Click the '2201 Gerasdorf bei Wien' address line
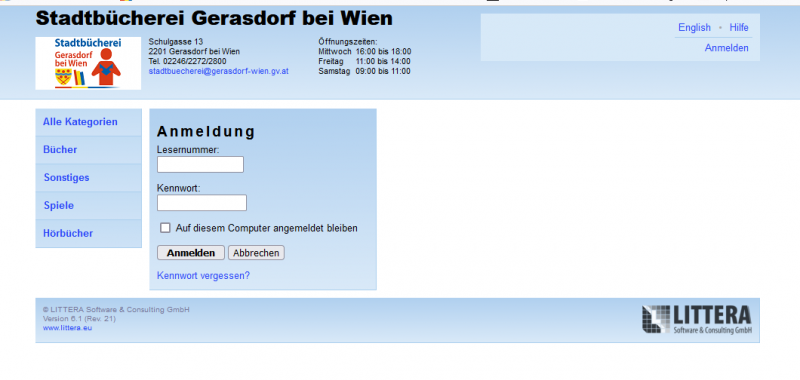Image resolution: width=800 pixels, height=380 pixels. coord(194,52)
